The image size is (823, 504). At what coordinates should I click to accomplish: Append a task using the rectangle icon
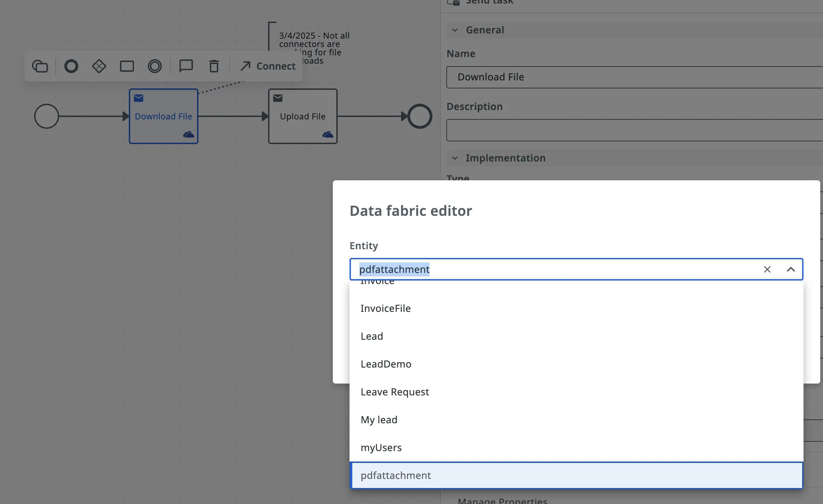pos(127,66)
